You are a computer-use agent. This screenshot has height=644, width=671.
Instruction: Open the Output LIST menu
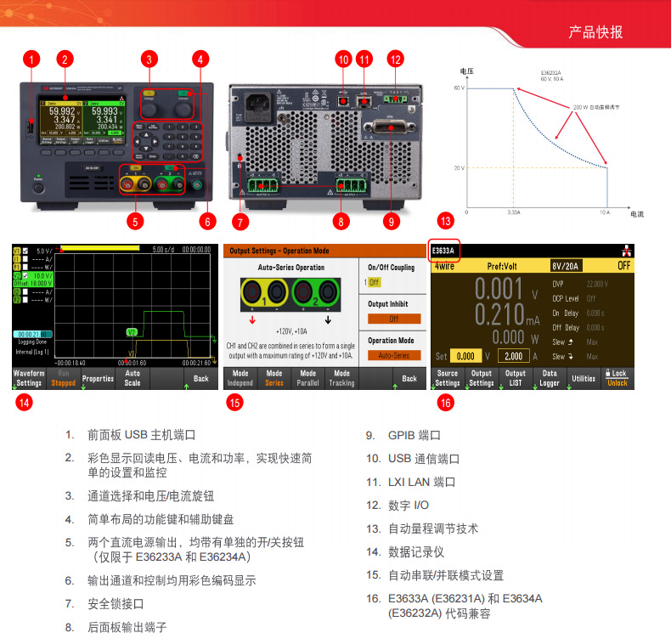[516, 378]
